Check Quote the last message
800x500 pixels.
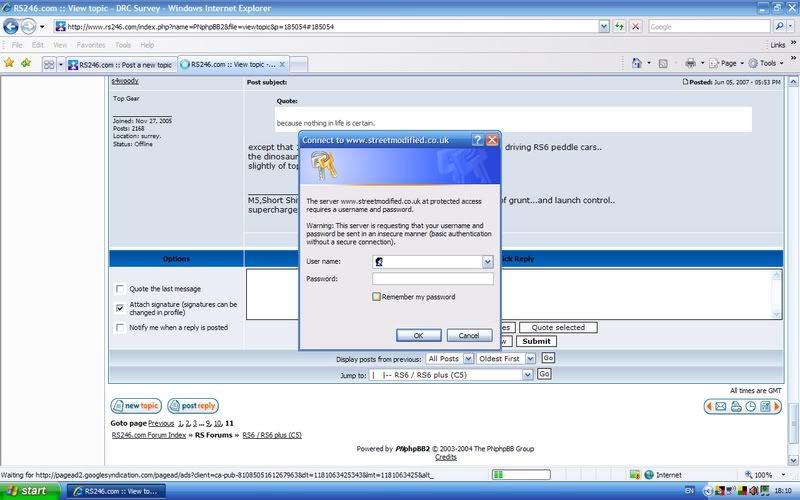click(x=120, y=289)
